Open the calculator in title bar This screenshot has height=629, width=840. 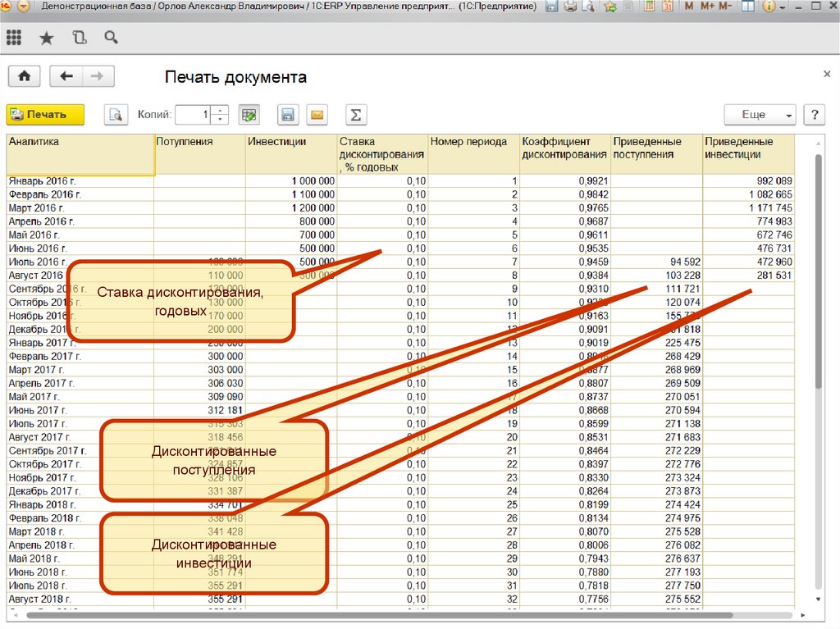pos(649,7)
